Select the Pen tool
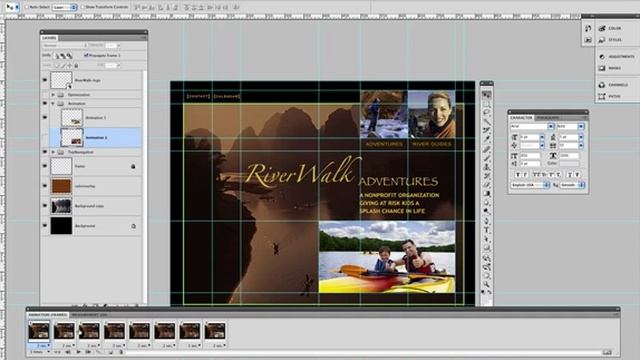 coord(486,220)
